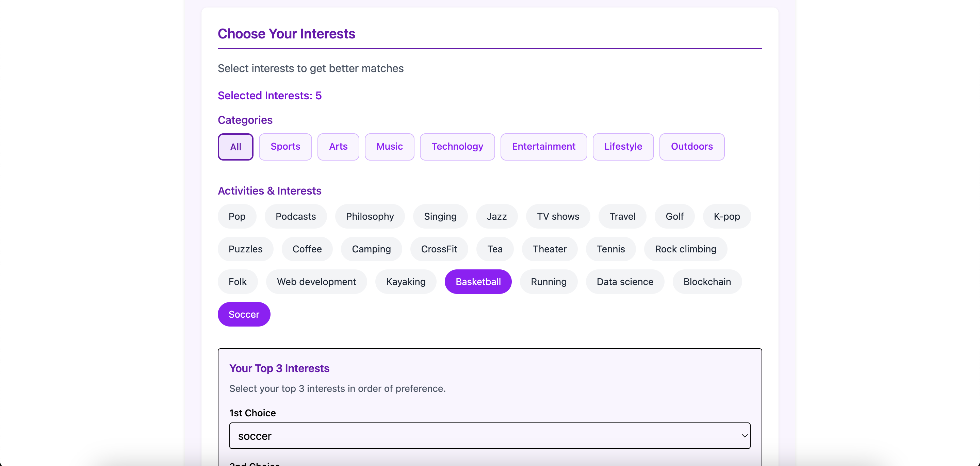The image size is (980, 466).
Task: Add Kayaking as an interest
Action: click(406, 282)
